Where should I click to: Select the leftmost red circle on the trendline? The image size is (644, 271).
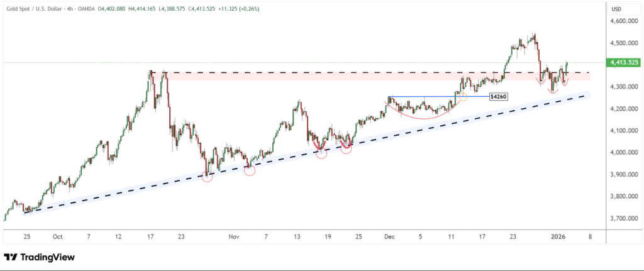(x=207, y=177)
